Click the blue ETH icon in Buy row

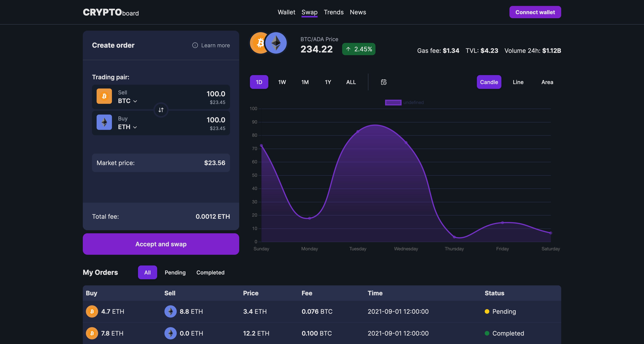click(x=104, y=122)
